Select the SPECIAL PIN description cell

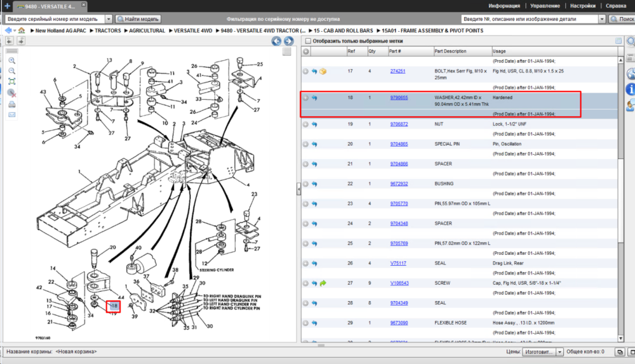coord(447,144)
